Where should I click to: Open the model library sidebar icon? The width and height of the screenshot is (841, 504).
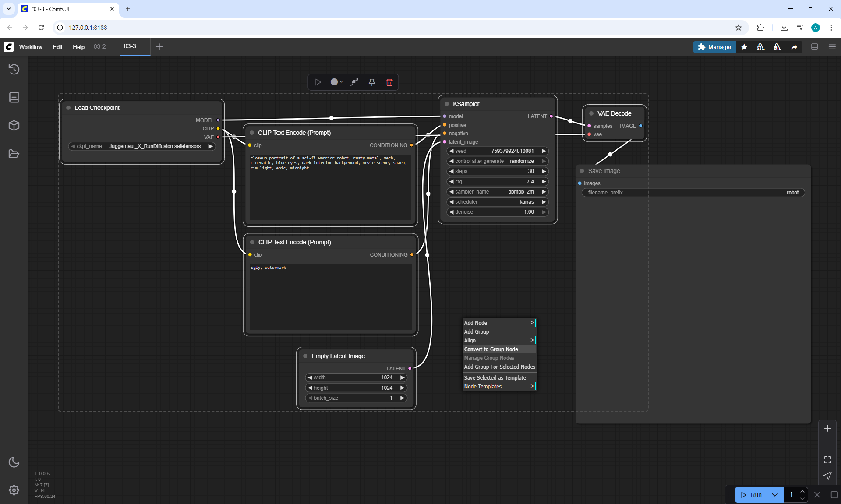pyautogui.click(x=14, y=97)
